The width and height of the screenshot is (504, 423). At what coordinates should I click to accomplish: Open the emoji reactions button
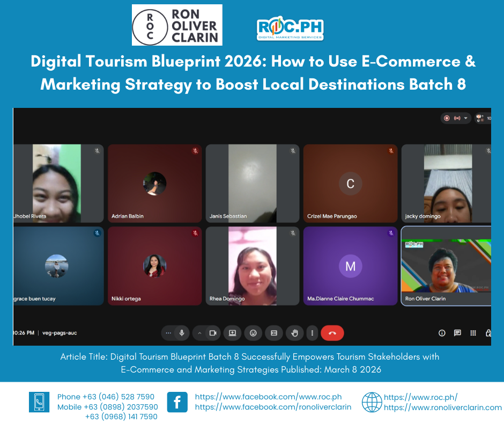[253, 333]
